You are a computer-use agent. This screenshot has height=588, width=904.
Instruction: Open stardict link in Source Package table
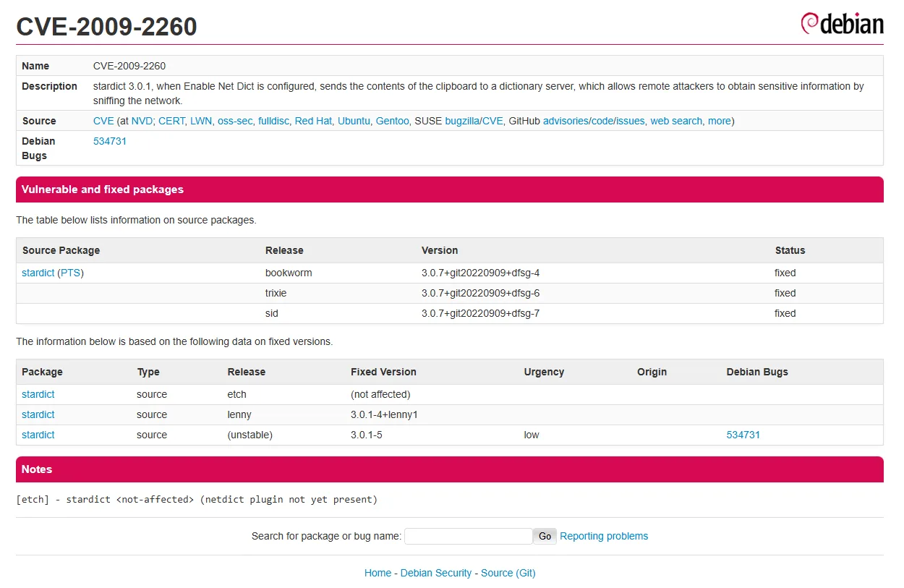38,273
